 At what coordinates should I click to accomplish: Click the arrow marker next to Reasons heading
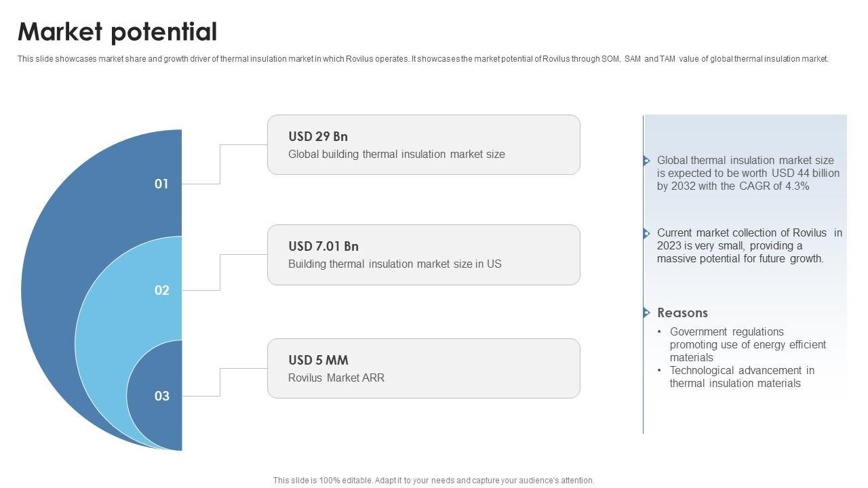(646, 312)
